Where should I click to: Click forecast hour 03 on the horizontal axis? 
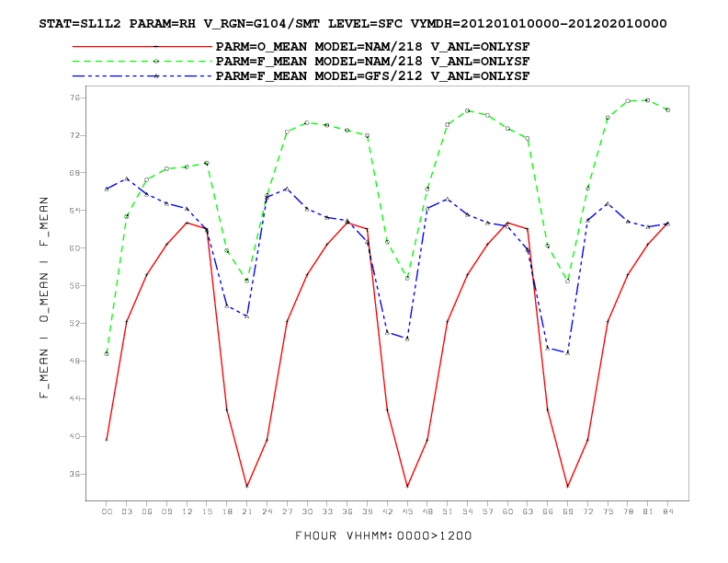[x=127, y=511]
